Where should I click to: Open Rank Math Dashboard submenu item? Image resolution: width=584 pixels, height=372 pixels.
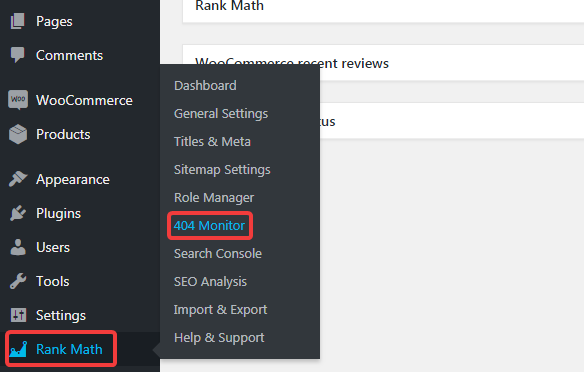205,86
